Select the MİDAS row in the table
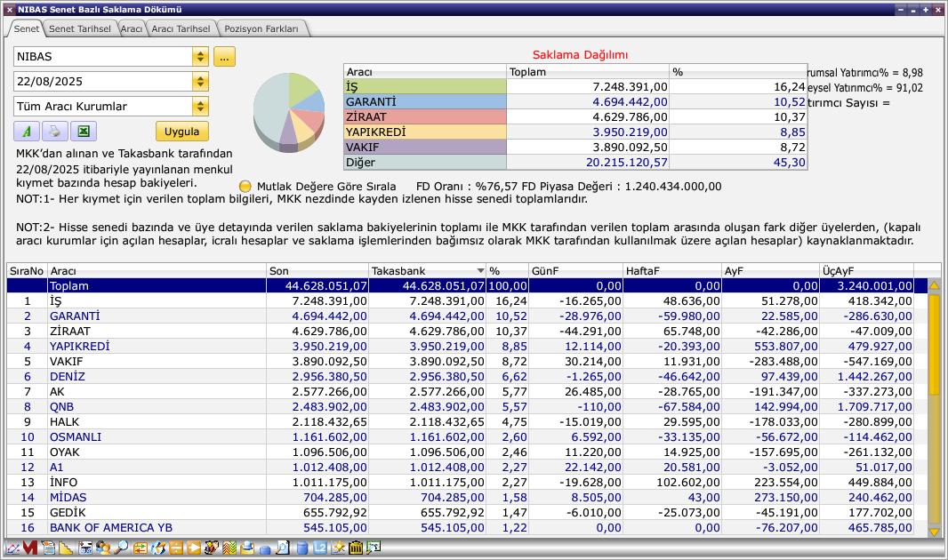This screenshot has width=948, height=560. coord(467,497)
